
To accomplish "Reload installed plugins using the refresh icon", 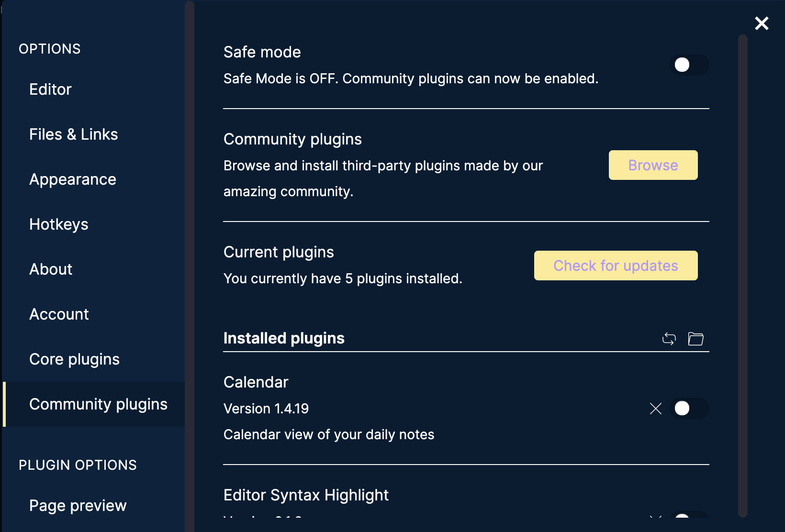I will point(668,338).
